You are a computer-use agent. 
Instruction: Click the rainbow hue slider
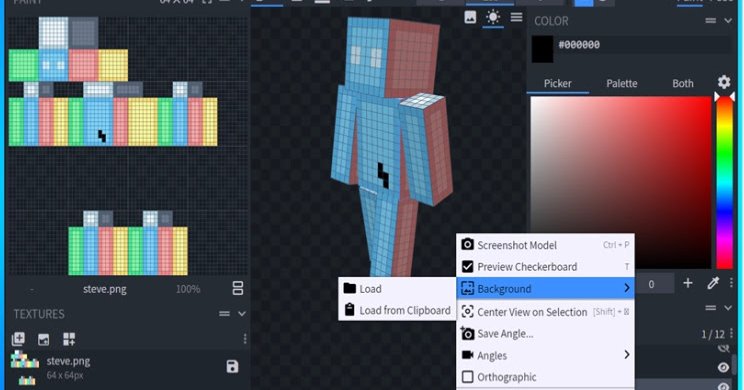coord(724,183)
